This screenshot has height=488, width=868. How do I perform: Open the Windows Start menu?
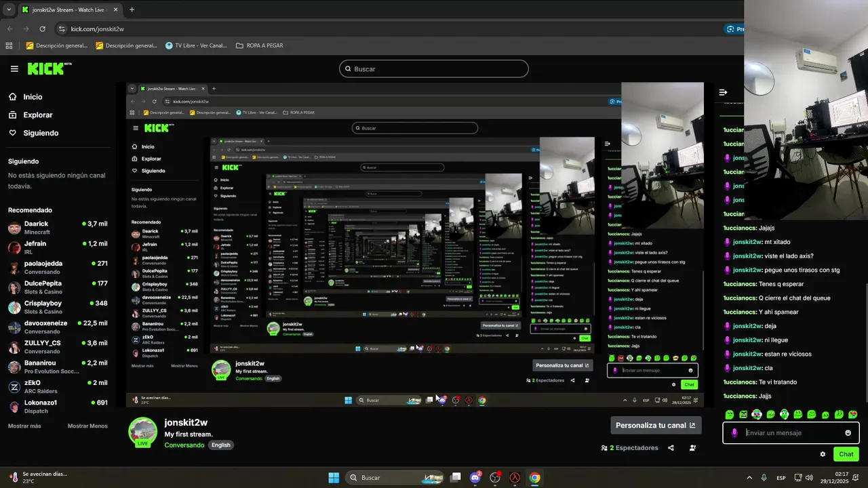334,478
